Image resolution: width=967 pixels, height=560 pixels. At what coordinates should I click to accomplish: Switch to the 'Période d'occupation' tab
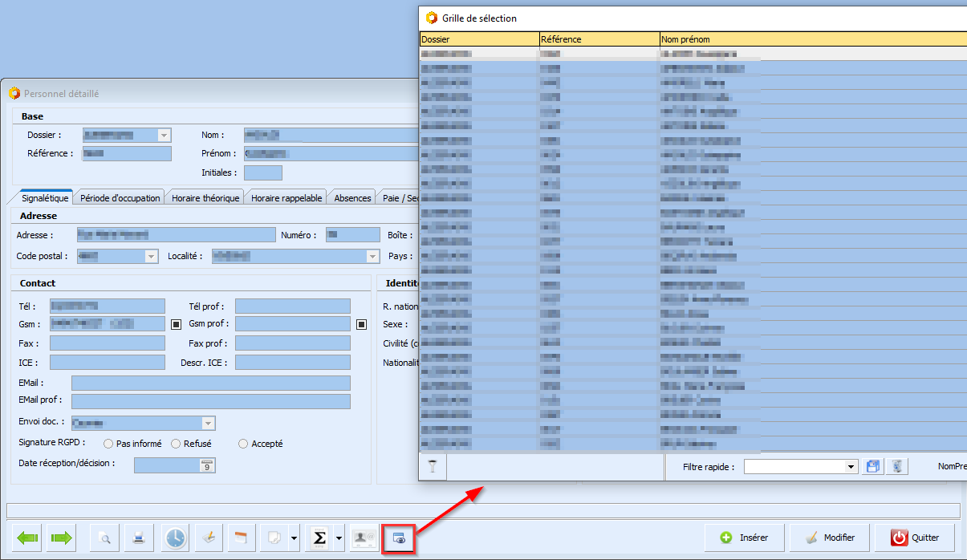(x=120, y=198)
